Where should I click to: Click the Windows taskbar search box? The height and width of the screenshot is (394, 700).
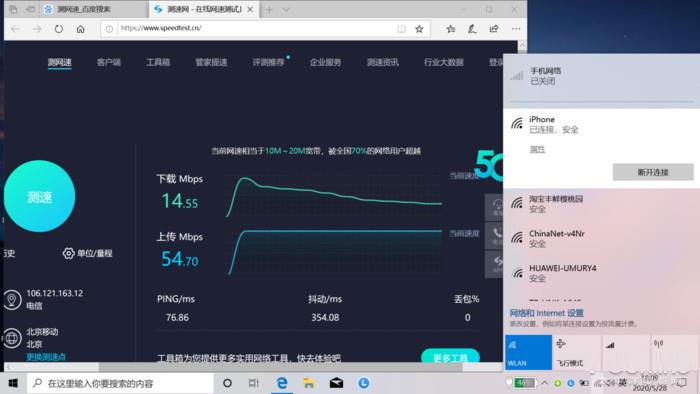point(121,383)
